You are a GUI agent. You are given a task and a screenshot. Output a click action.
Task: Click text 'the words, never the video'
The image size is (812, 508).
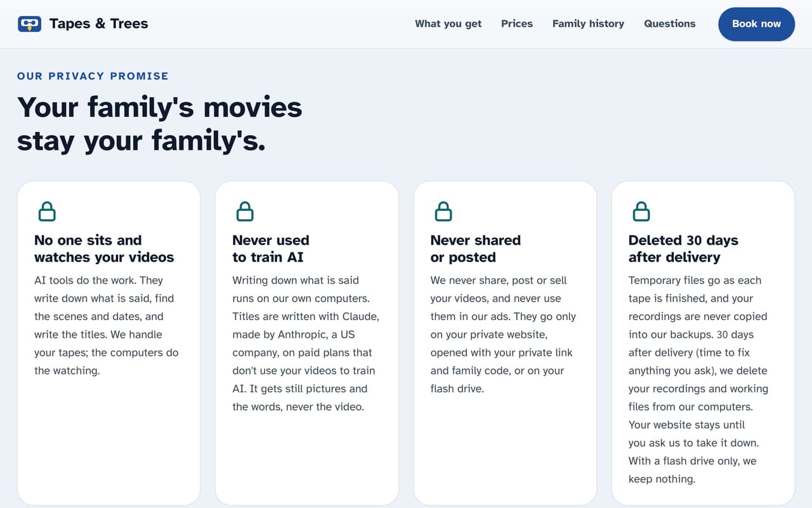[x=298, y=406]
